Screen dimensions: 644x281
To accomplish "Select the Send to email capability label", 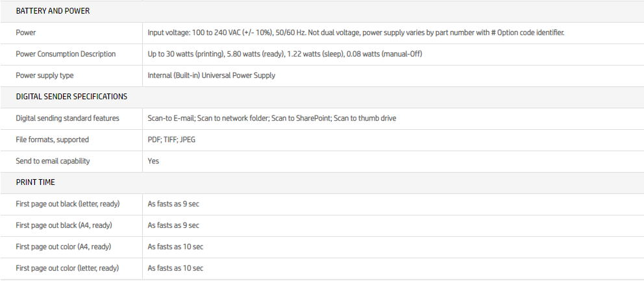I will coord(53,161).
